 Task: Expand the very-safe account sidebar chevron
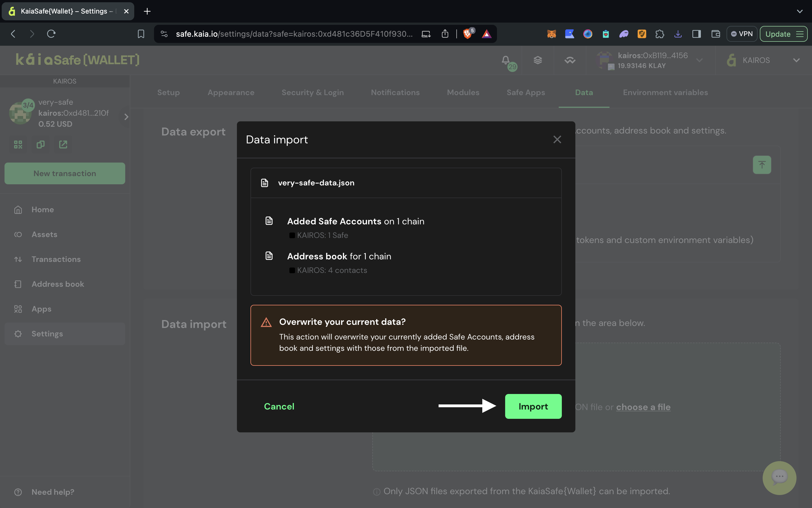coord(126,117)
